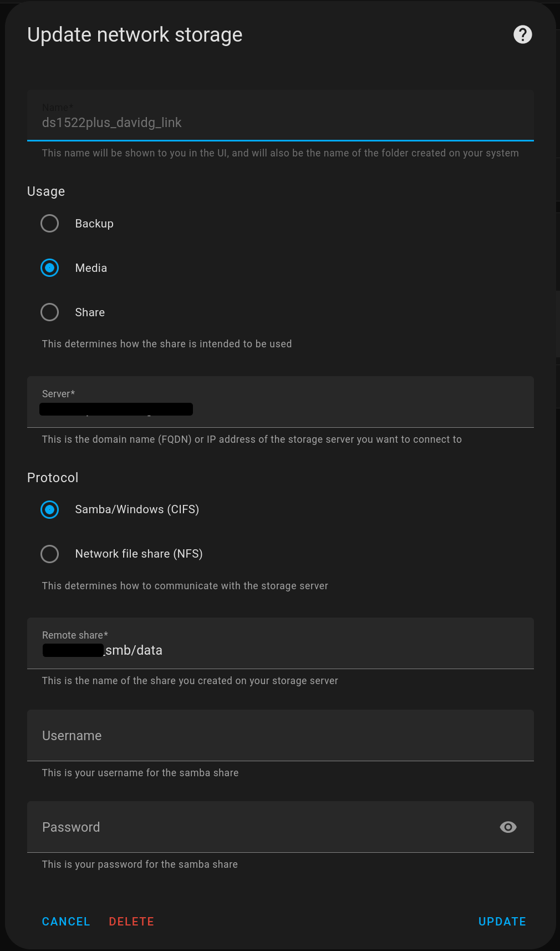This screenshot has width=560, height=951.
Task: Click the Media label text
Action: (x=91, y=268)
